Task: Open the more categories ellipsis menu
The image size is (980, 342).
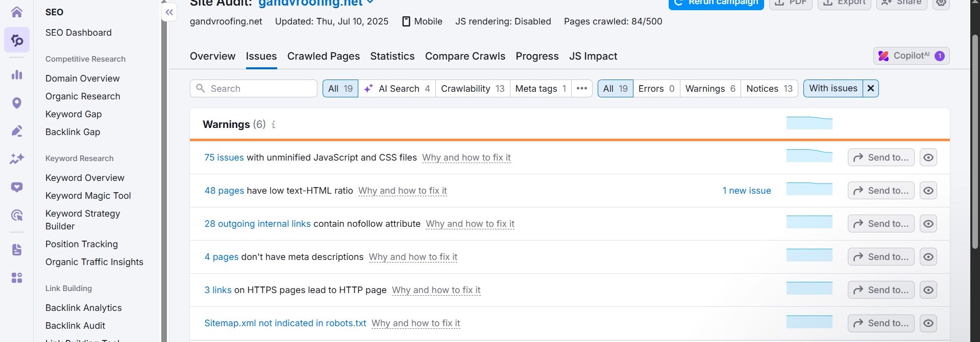Action: (x=582, y=88)
